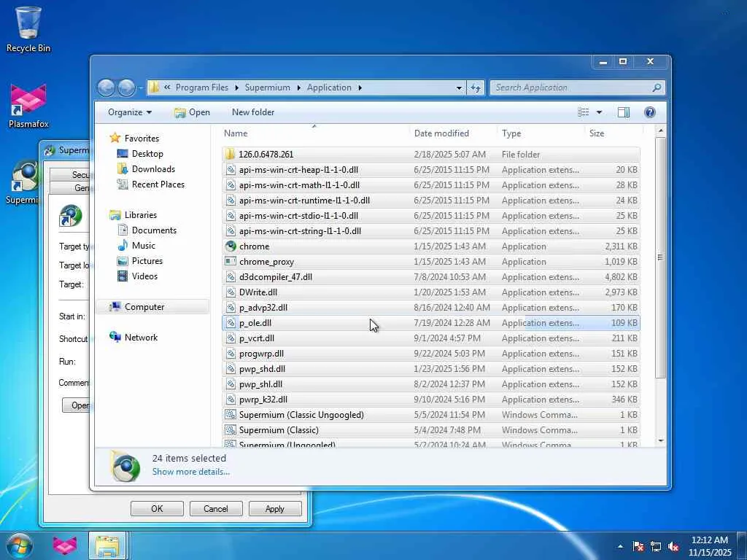747x560 pixels.
Task: Go to Supermium folder in breadcrumb
Action: click(x=267, y=87)
